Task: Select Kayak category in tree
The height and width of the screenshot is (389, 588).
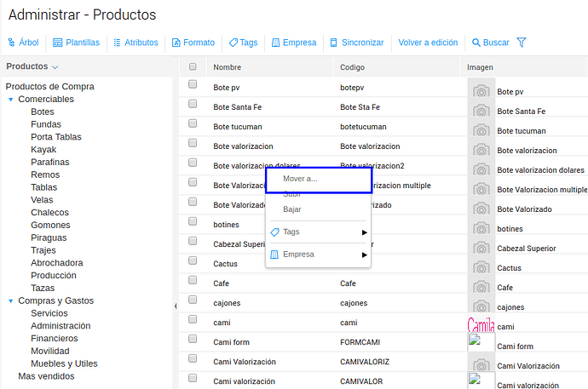Action: [43, 150]
